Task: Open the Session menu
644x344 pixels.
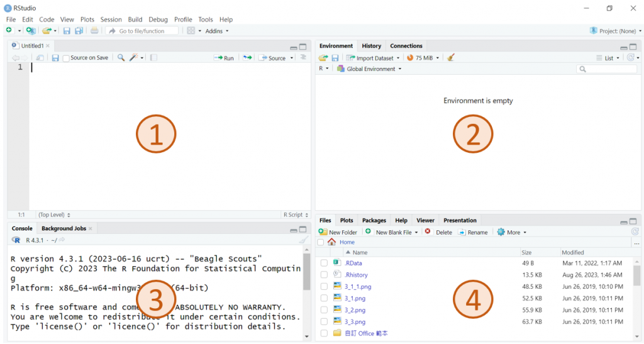Action: tap(111, 19)
